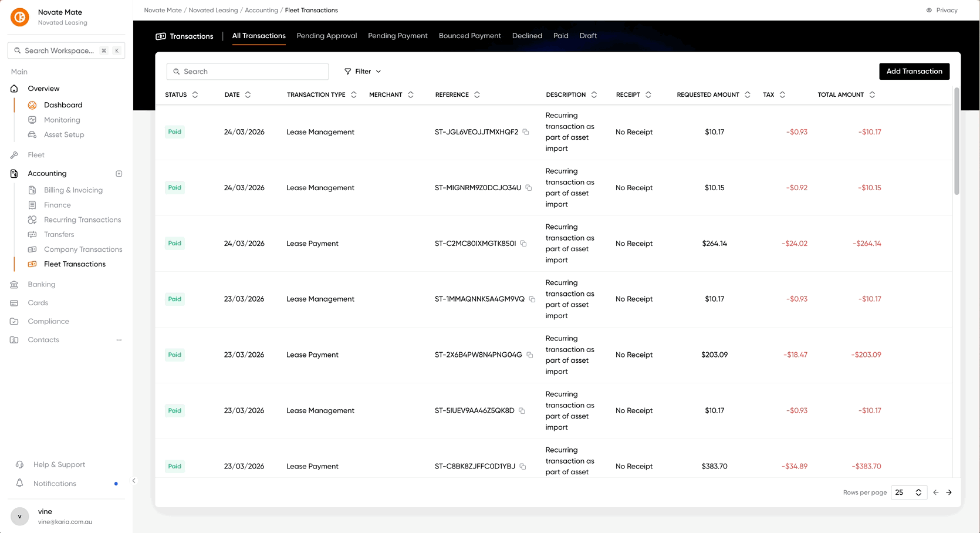Expand the Banking sidebar section

tap(42, 284)
